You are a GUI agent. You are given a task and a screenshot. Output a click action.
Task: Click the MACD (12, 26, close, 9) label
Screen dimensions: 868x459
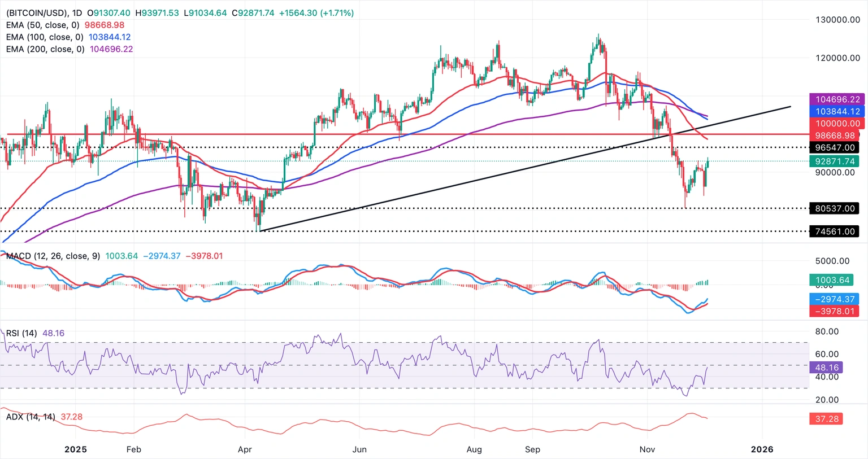click(x=52, y=256)
